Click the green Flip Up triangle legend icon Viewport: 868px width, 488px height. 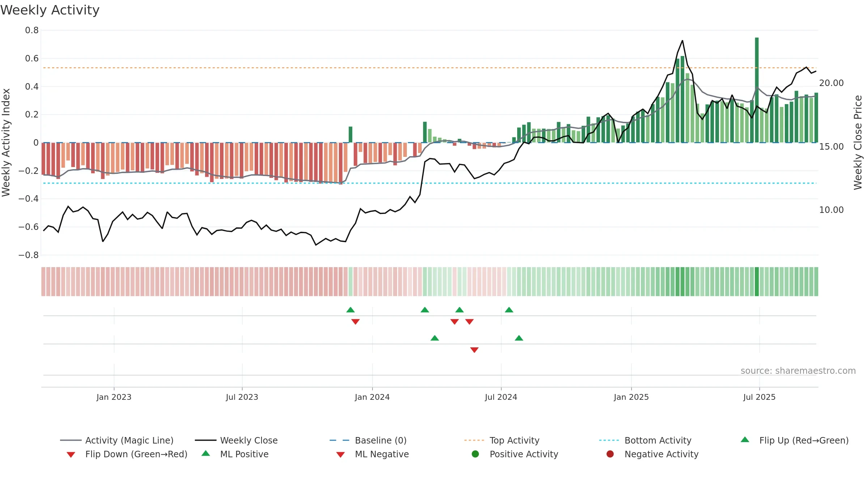pos(745,440)
